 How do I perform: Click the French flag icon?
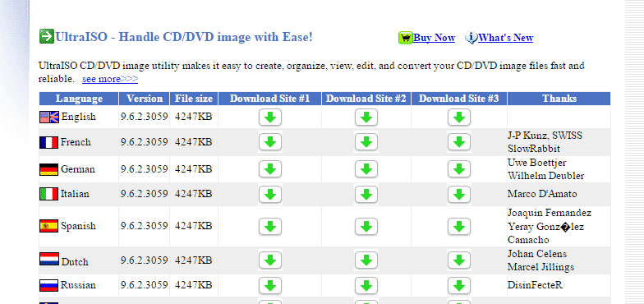49,143
